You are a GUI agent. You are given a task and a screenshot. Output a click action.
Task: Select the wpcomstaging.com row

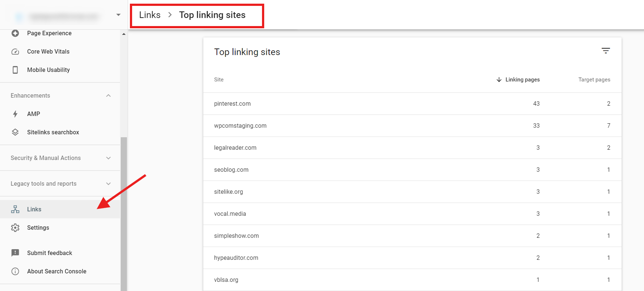[412, 126]
